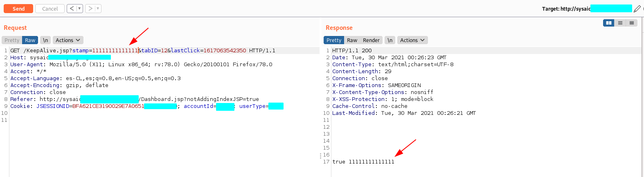Click the stamp parameter value in request line
Image resolution: width=644 pixels, height=177 pixels.
click(x=115, y=51)
